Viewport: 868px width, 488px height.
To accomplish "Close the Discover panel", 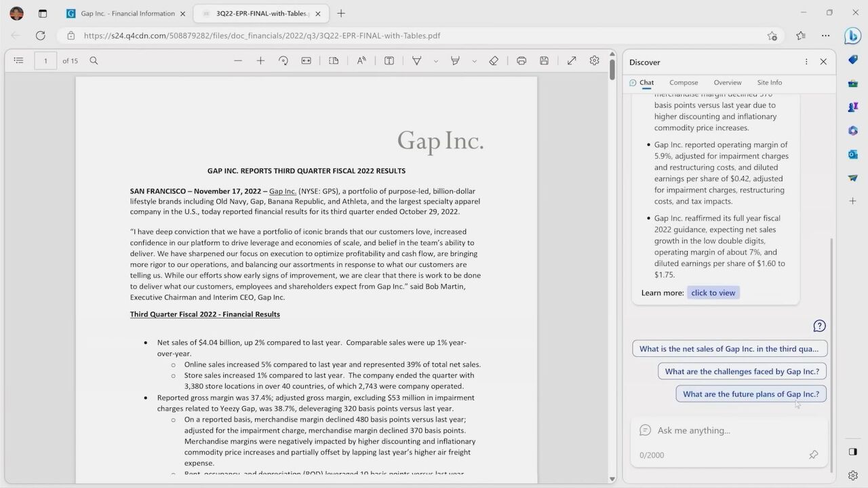I will tap(823, 62).
